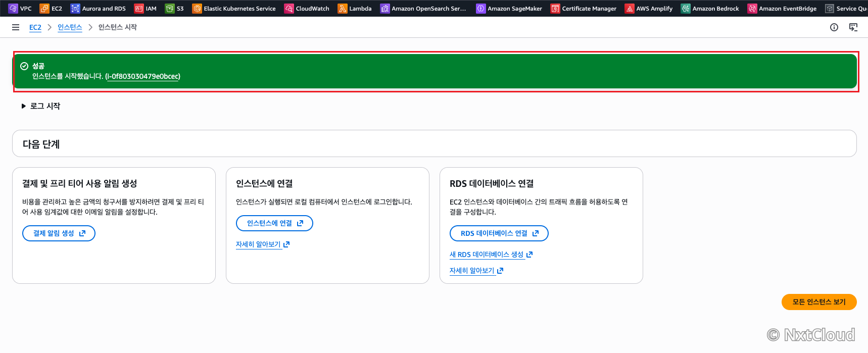Image resolution: width=868 pixels, height=353 pixels.
Task: Click the success check icon in the green banner
Action: pos(24,66)
